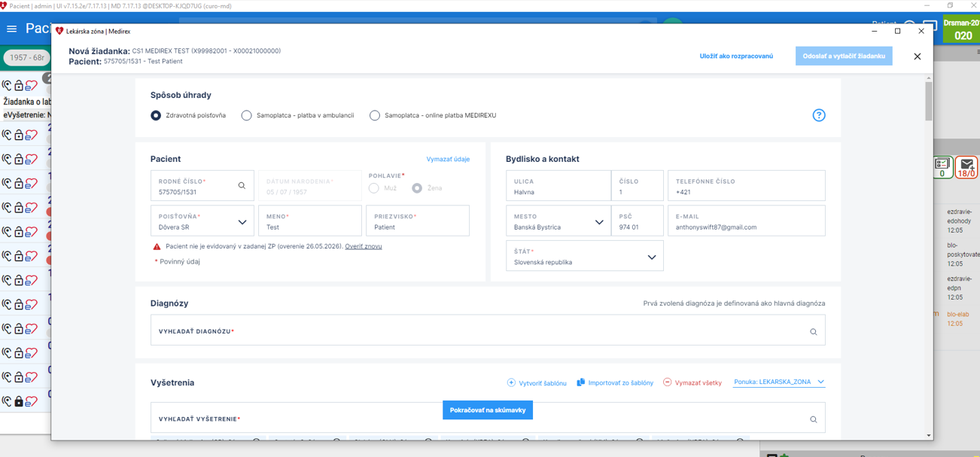Click the Priezvisko input field
Viewport: 980px width, 457px height.
(418, 221)
